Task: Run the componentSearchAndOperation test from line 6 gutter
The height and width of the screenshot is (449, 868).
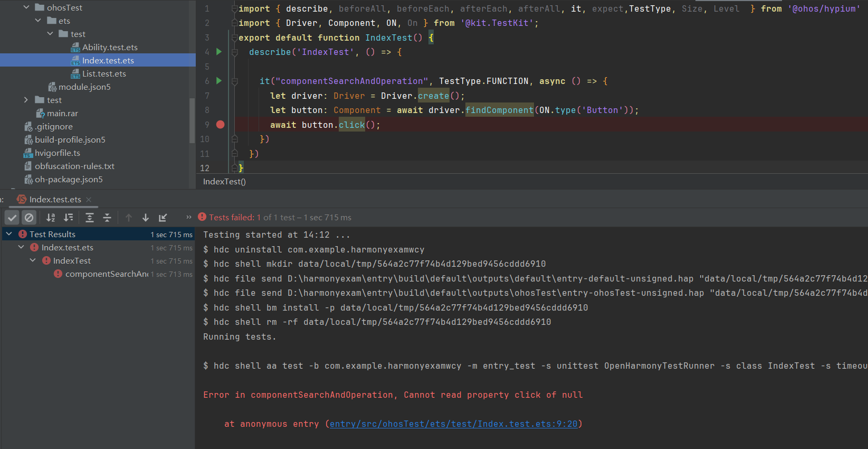Action: pyautogui.click(x=219, y=81)
